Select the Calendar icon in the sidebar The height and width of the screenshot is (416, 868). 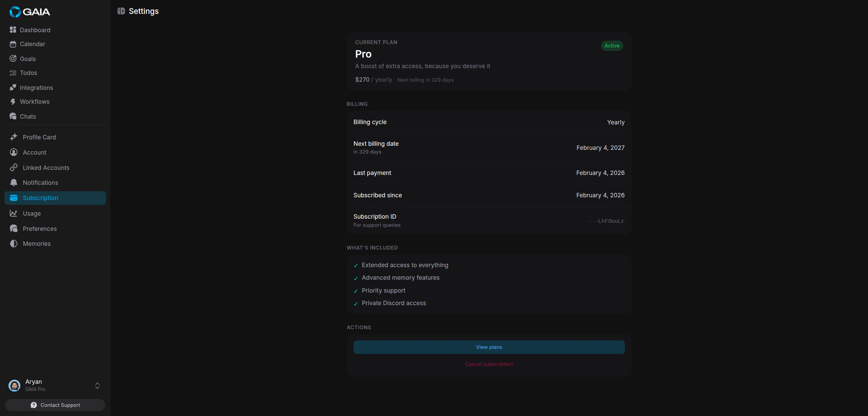[14, 44]
